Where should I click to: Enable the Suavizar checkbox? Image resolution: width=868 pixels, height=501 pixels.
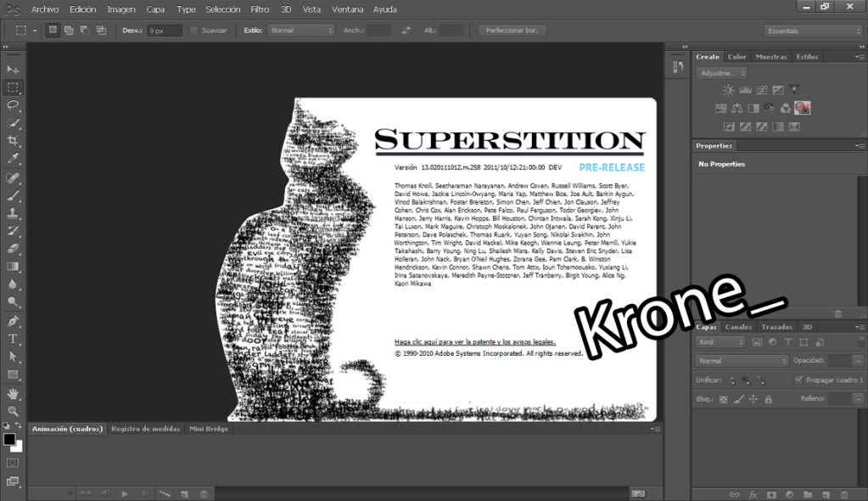(x=193, y=31)
